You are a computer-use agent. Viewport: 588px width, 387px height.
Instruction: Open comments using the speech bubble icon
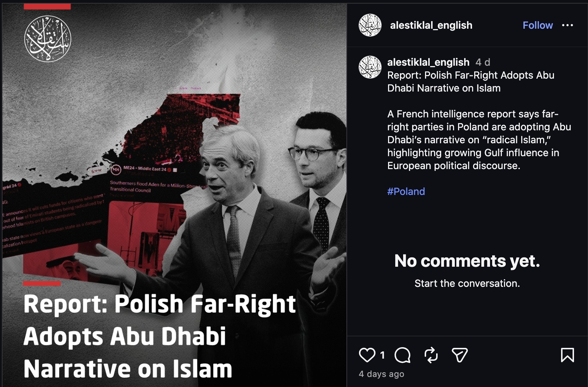[402, 355]
